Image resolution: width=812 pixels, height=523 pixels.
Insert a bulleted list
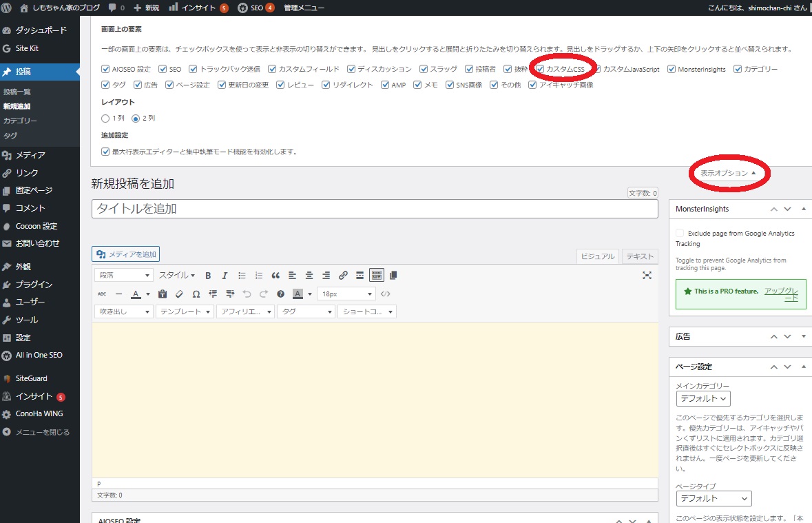coord(242,275)
